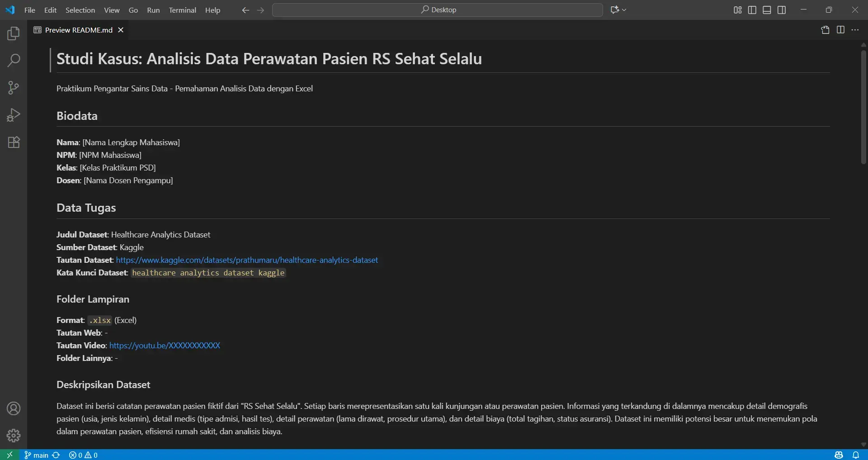Open the editor More Actions menu
The image size is (868, 460).
856,30
